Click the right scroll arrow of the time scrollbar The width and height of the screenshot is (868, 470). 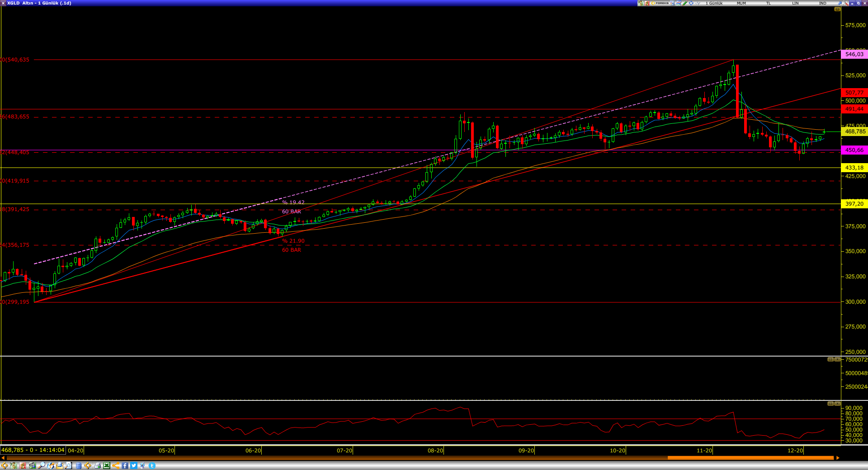pos(838,458)
